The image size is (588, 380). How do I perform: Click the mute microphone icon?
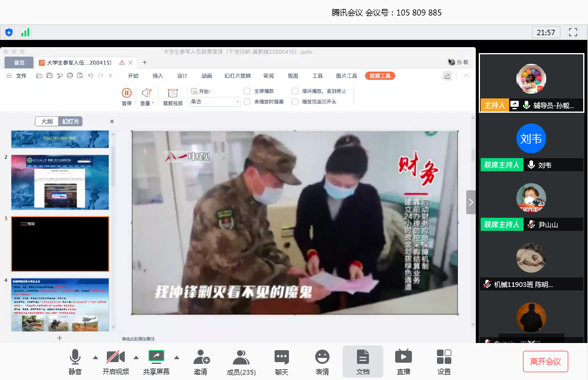[x=75, y=357]
